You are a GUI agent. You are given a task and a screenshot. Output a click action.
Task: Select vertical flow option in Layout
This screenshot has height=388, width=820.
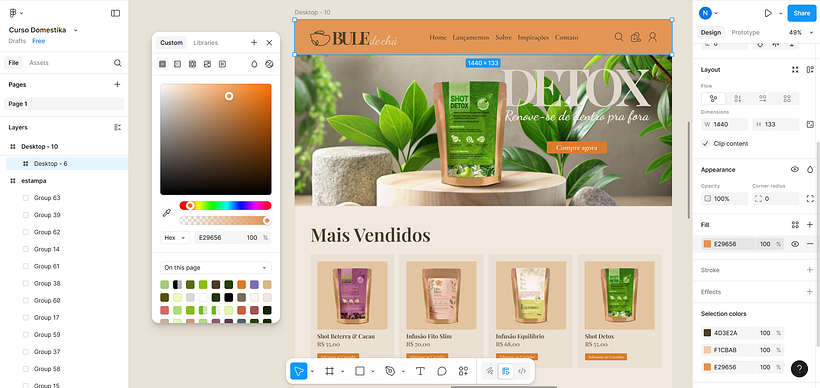[x=738, y=98]
